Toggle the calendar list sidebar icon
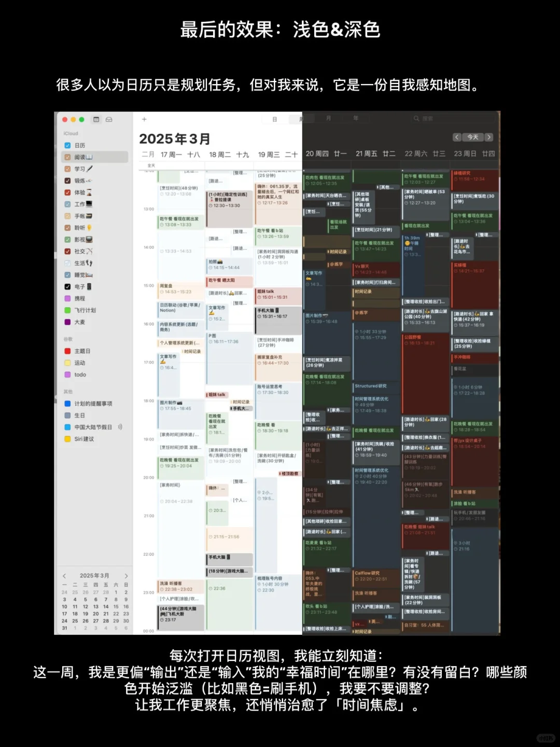This screenshot has width=560, height=747. (x=96, y=119)
